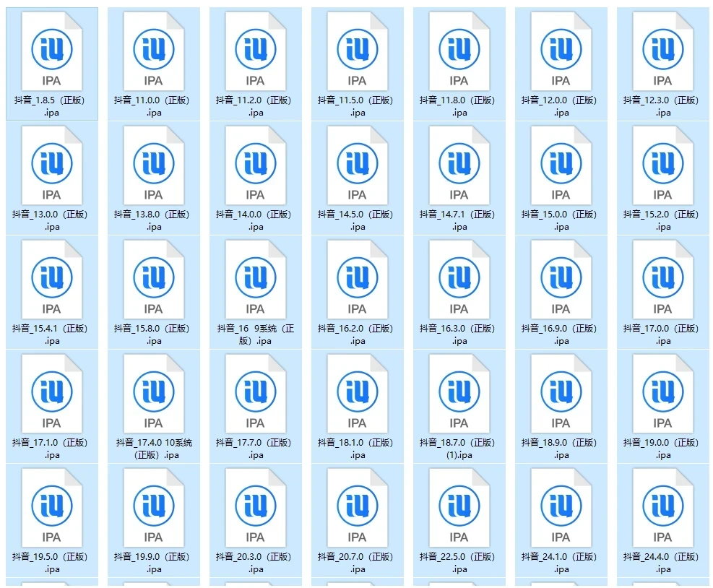Click the file name 抖音_11.5.0 (正版).ipa
Image resolution: width=713 pixels, height=588 pixels.
pyautogui.click(x=355, y=106)
